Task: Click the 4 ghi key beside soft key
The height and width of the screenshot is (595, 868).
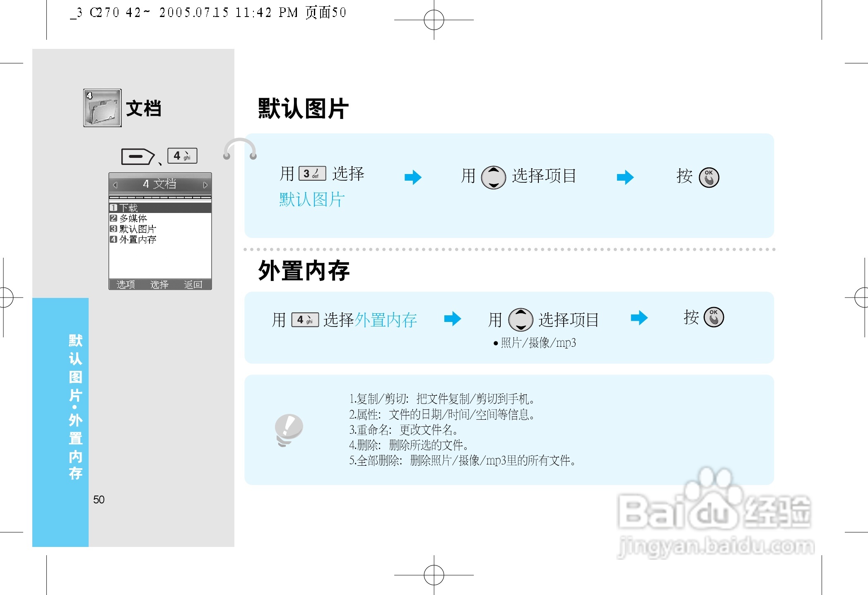Action: pyautogui.click(x=182, y=156)
